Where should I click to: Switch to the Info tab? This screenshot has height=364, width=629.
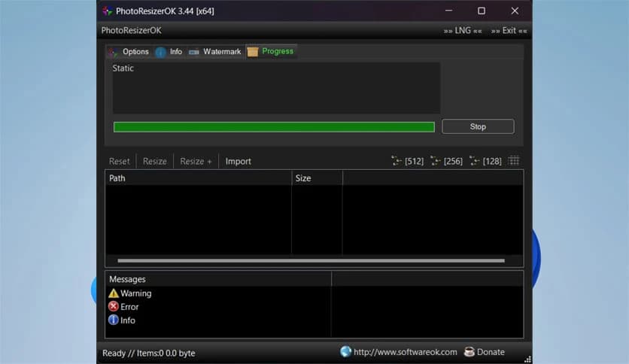click(169, 52)
